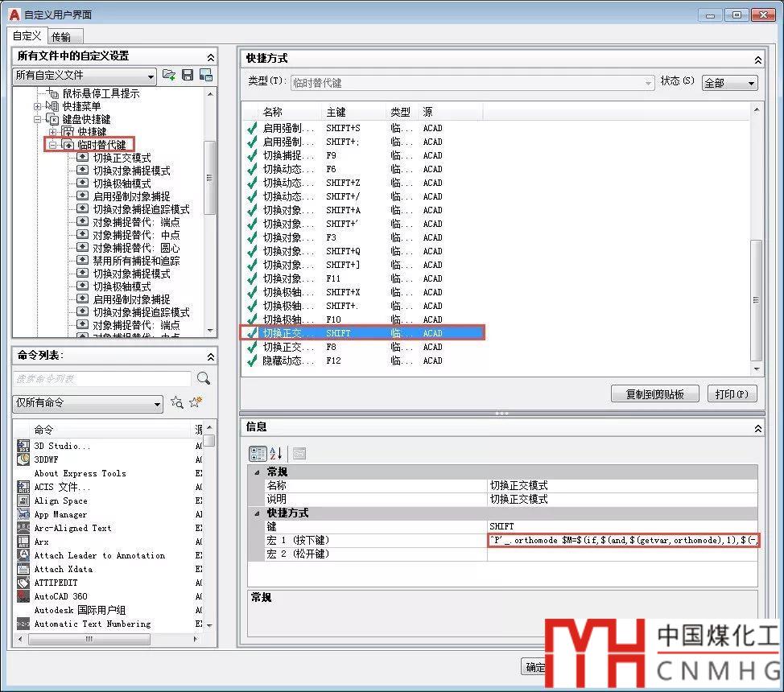
Task: Click the find command star icon
Action: pyautogui.click(x=177, y=402)
